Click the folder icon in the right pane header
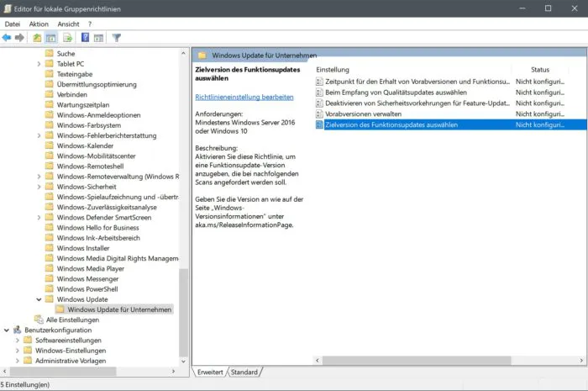 pos(202,55)
